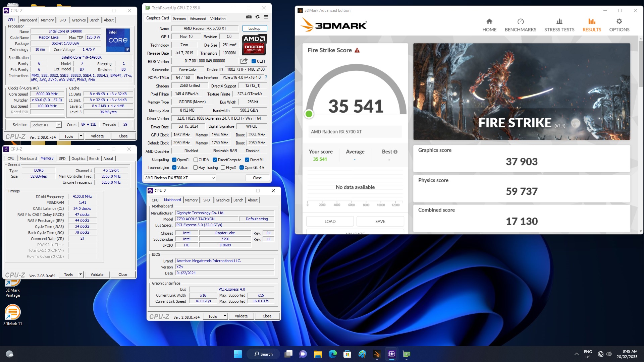644x362 pixels.
Task: Switch to 3DMark via its taskbar icon
Action: (377, 354)
